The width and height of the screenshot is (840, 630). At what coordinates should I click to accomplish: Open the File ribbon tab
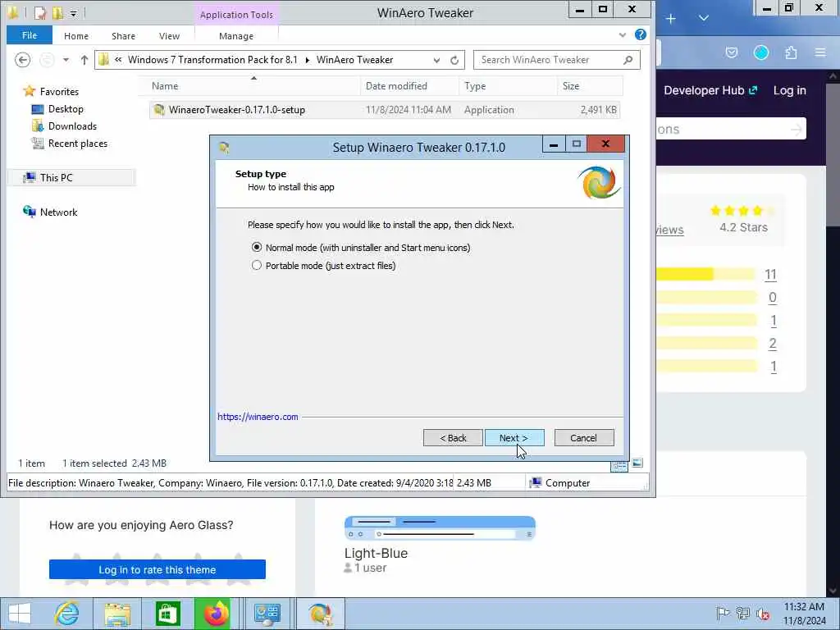point(30,35)
